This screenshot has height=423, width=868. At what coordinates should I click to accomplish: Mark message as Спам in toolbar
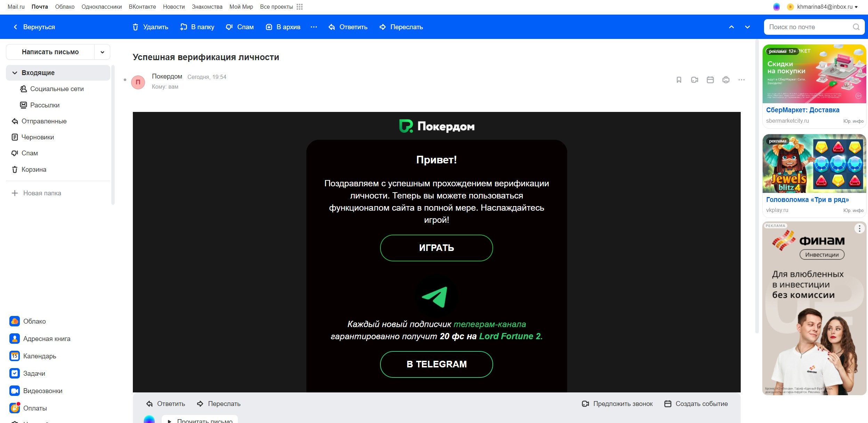pos(240,27)
